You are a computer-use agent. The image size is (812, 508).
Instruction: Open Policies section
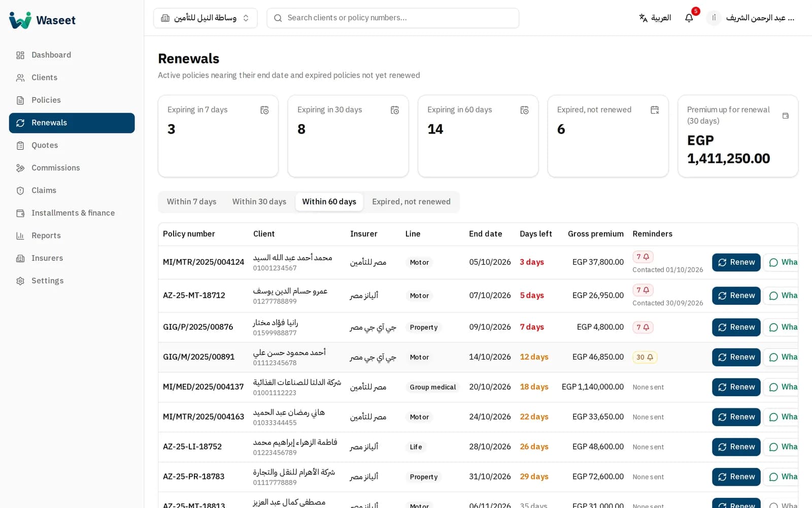click(72, 100)
